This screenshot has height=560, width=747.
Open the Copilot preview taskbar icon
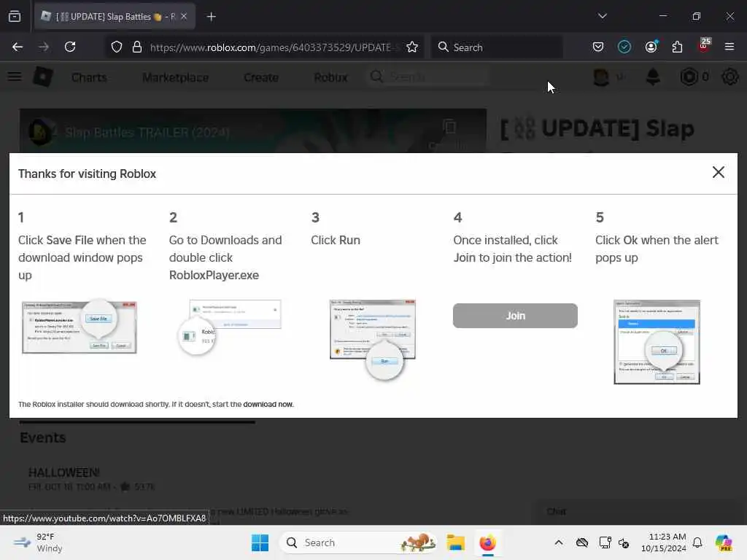coord(723,542)
